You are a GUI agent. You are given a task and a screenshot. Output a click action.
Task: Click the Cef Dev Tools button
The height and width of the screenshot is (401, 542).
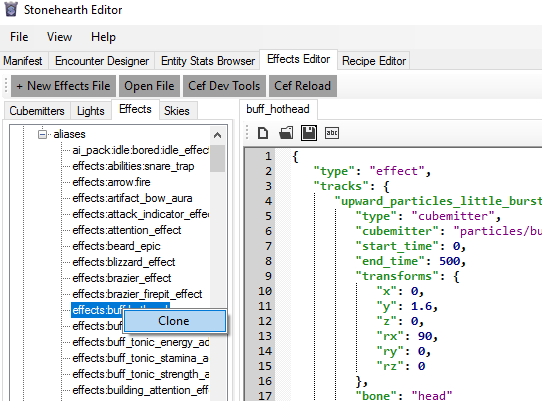[x=224, y=86]
